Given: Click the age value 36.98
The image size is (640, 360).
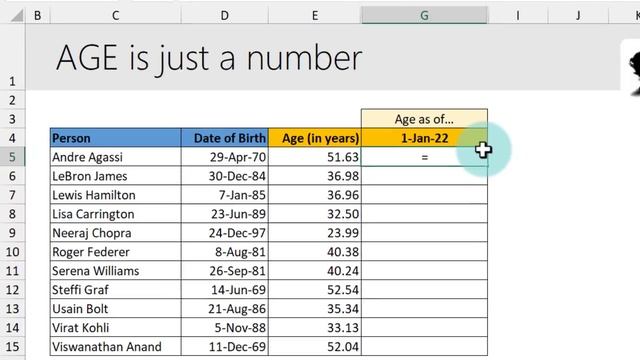Looking at the screenshot, I should click(315, 176).
